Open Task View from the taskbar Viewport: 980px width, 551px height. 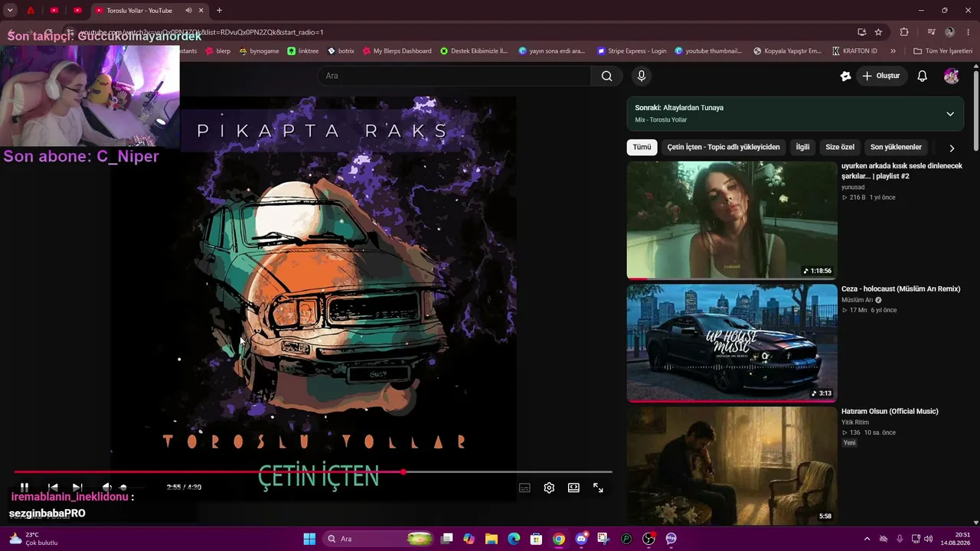[447, 539]
